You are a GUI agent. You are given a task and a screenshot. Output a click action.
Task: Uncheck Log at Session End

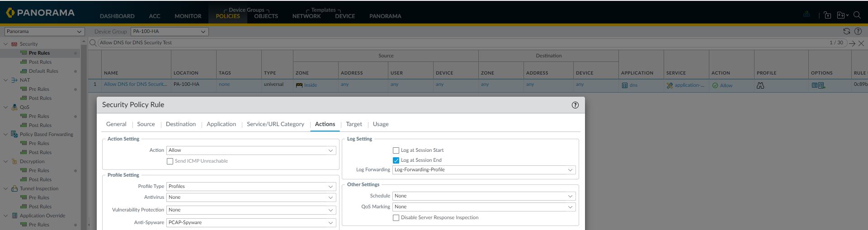(396, 160)
